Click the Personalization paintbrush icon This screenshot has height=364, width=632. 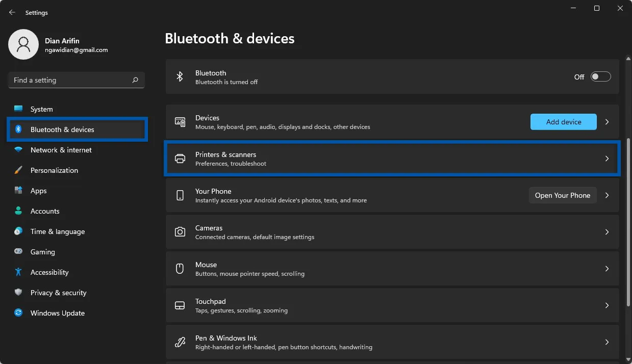18,170
